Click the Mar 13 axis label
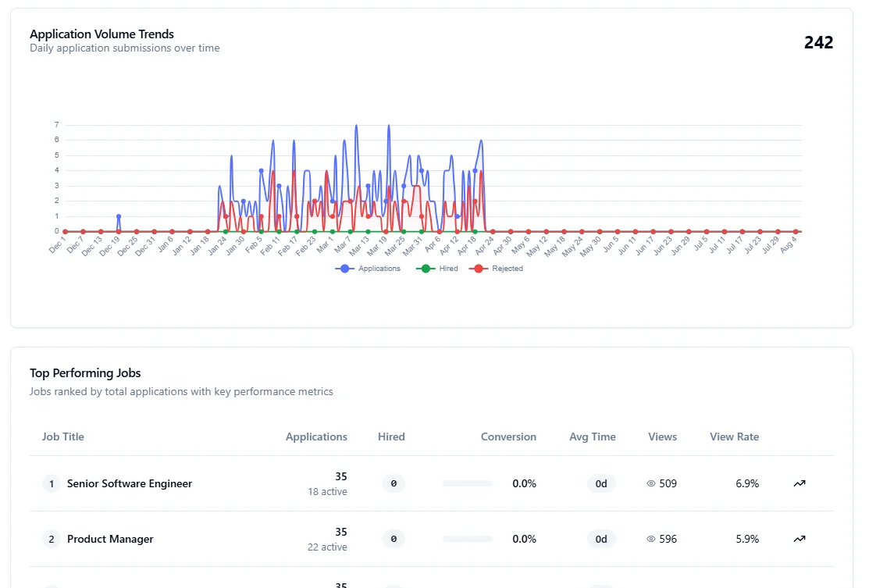 click(359, 246)
